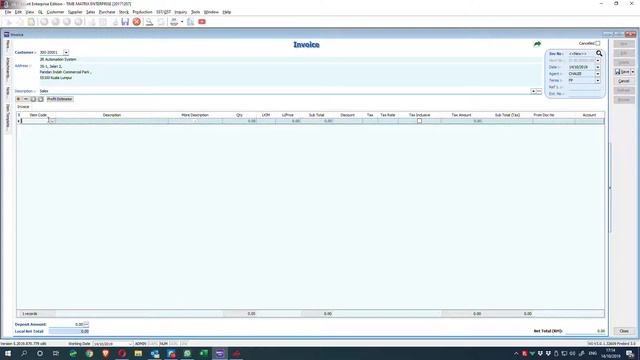640x360 pixels.
Task: Expand the Description field arrow button
Action: click(533, 91)
